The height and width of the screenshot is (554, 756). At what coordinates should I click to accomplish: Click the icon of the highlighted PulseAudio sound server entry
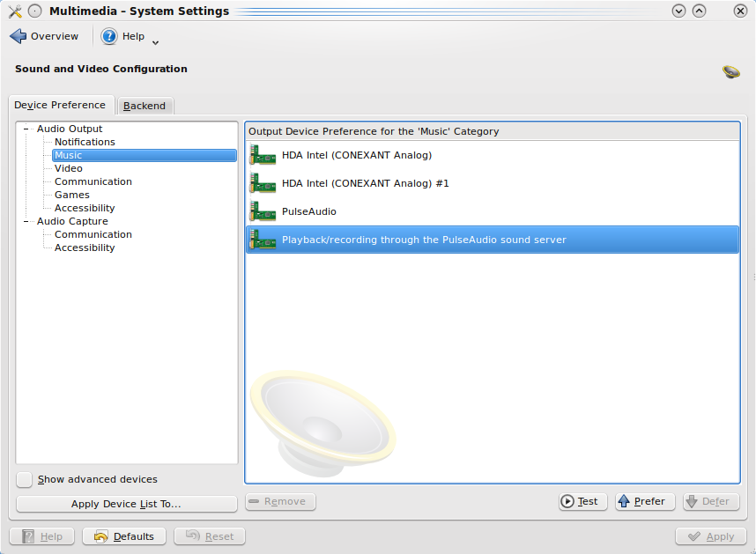pyautogui.click(x=263, y=240)
